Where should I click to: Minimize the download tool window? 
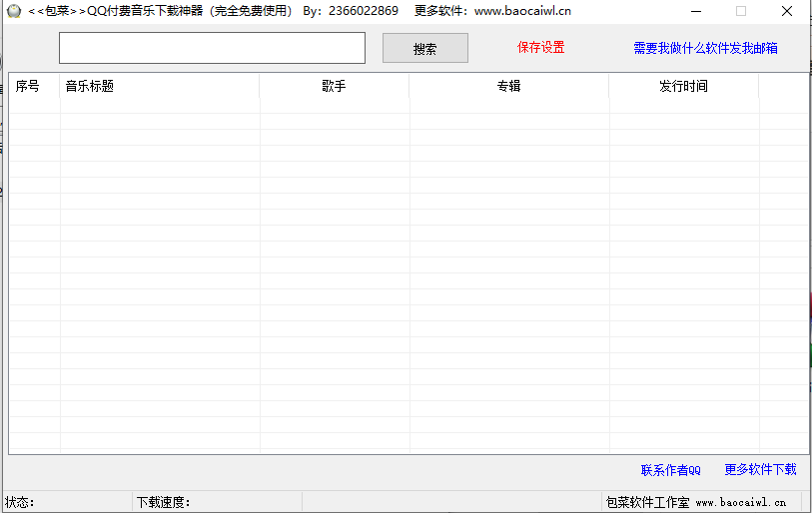695,11
